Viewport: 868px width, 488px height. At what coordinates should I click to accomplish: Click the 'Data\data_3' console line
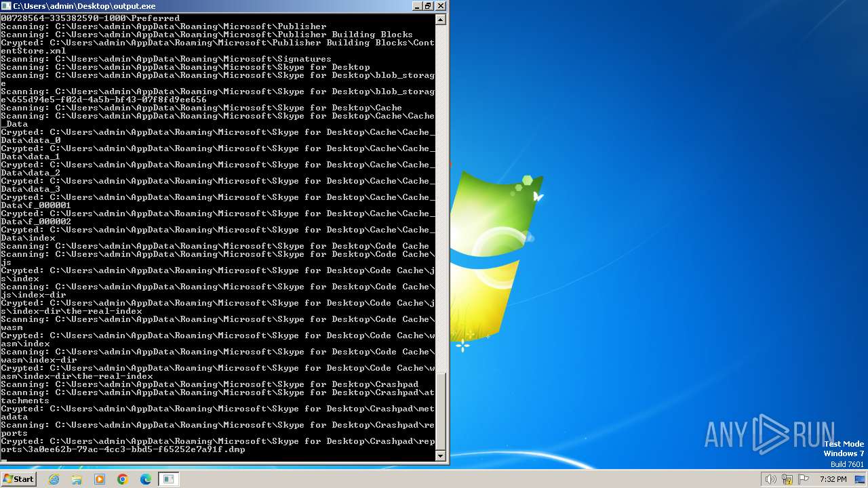point(31,189)
